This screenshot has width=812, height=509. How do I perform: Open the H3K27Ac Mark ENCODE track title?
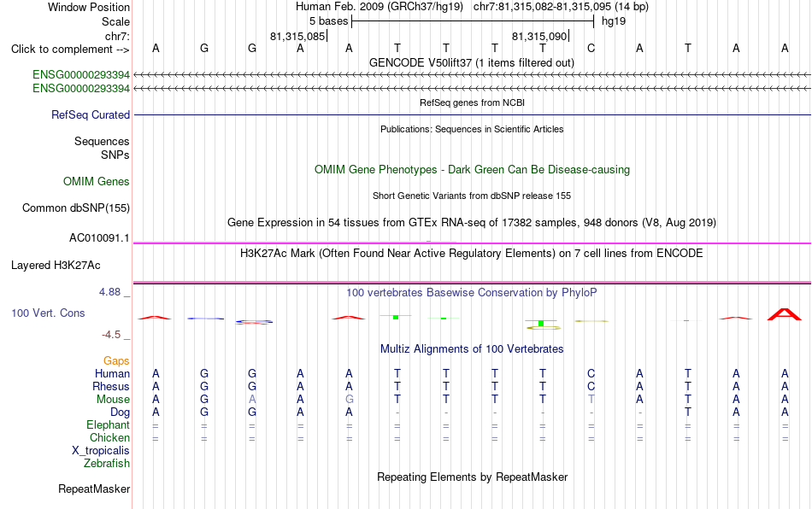click(472, 253)
